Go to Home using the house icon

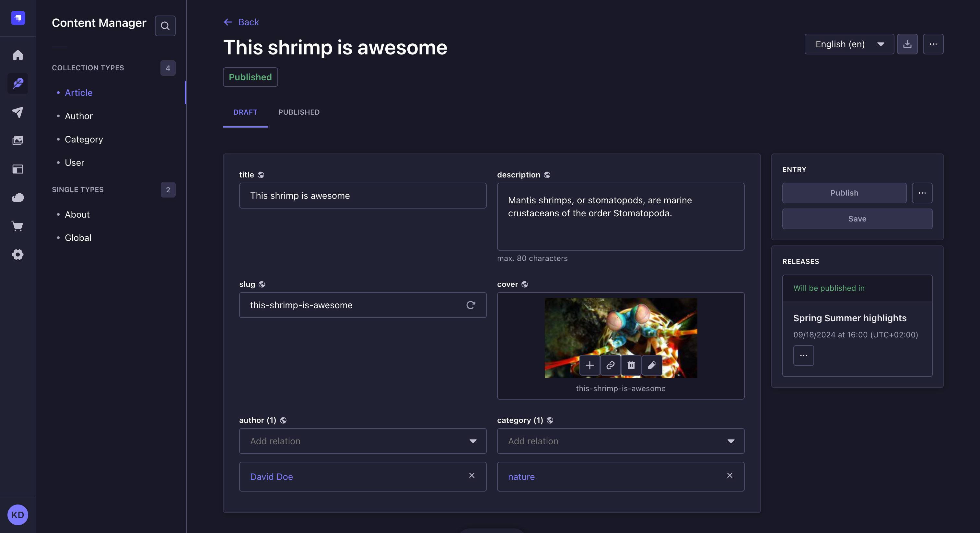[x=17, y=55]
